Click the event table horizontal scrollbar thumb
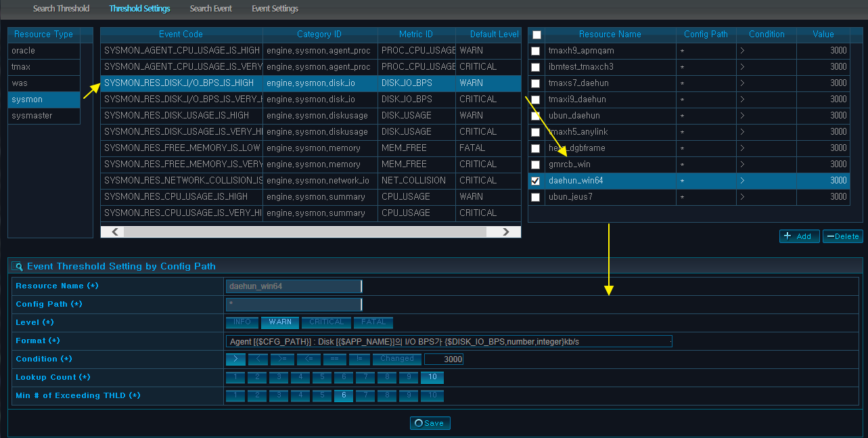The width and height of the screenshot is (868, 438). coord(305,232)
